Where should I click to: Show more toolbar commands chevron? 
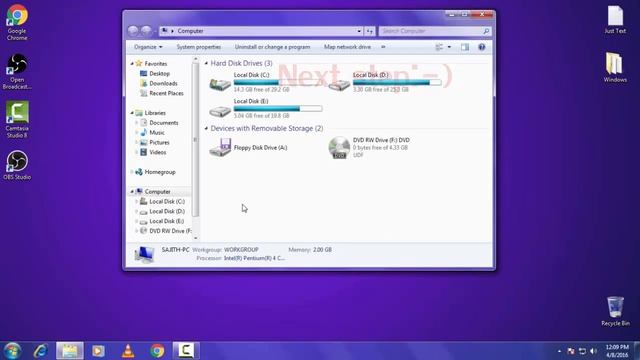[x=383, y=47]
